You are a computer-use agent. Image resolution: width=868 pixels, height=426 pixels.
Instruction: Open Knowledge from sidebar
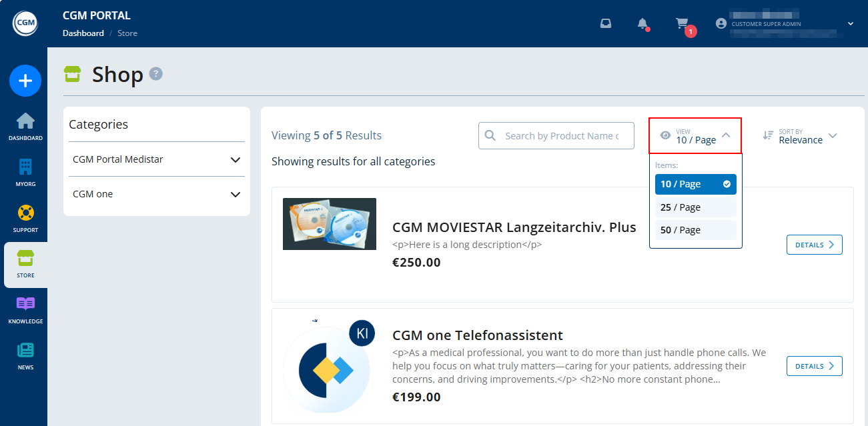(25, 310)
